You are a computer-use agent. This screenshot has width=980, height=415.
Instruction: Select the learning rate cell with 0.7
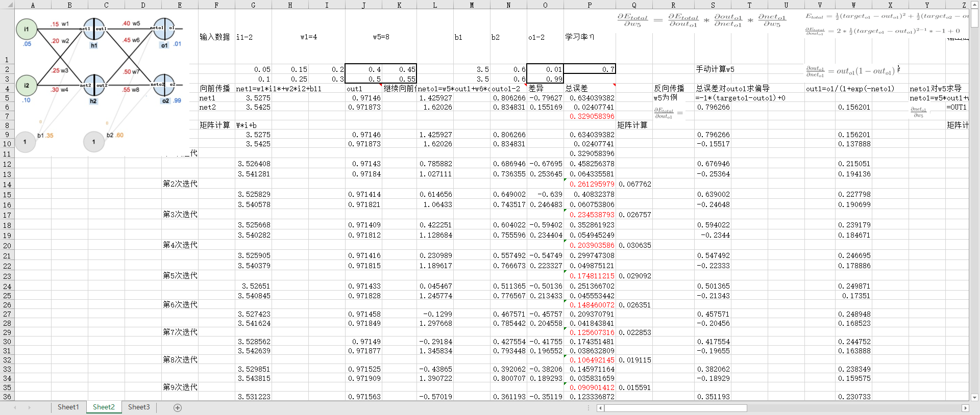click(590, 69)
